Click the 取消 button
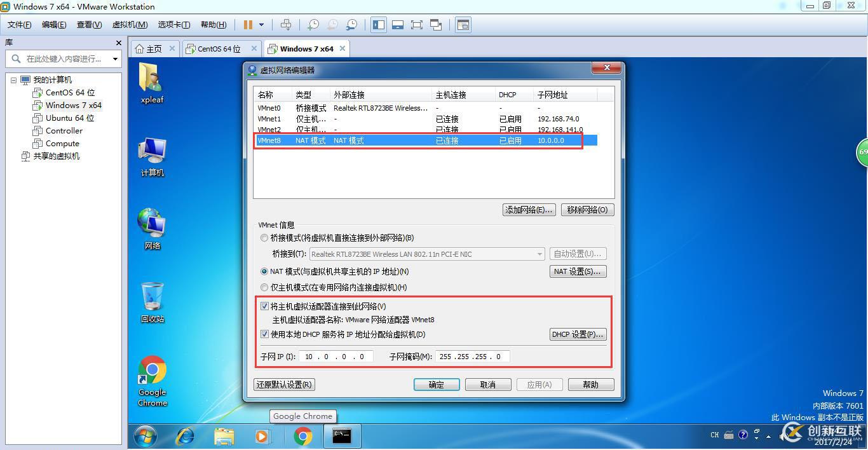 point(488,385)
